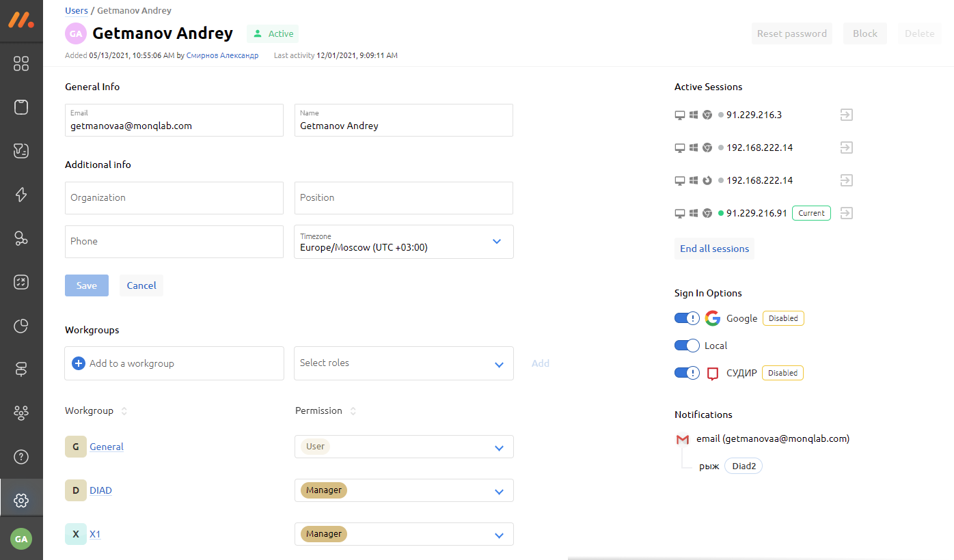Click the Organization input field
Image resolution: width=954 pixels, height=560 pixels.
click(174, 198)
